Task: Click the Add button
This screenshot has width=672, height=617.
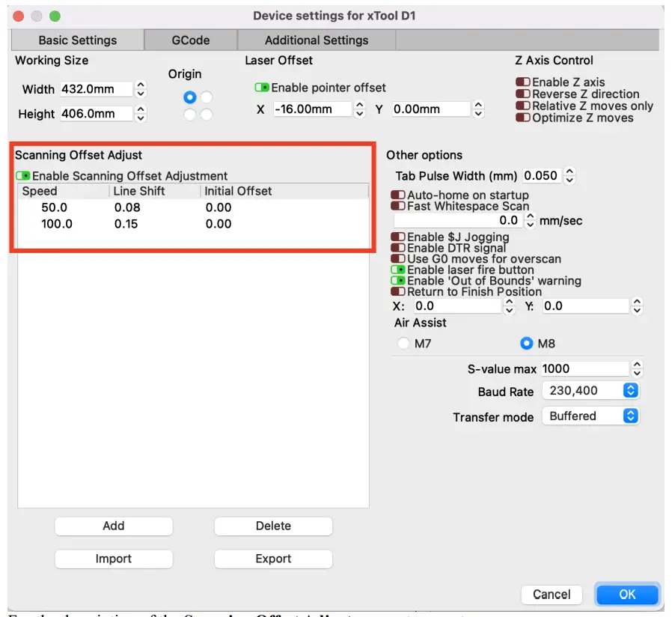Action: pos(114,526)
